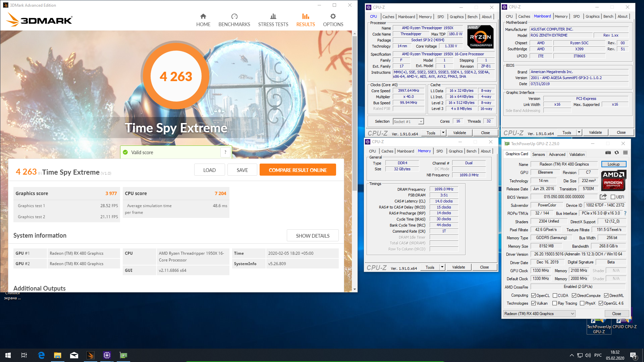This screenshot has width=644, height=362.
Task: Click the GPU-Z screenshot camera icon
Action: click(608, 153)
